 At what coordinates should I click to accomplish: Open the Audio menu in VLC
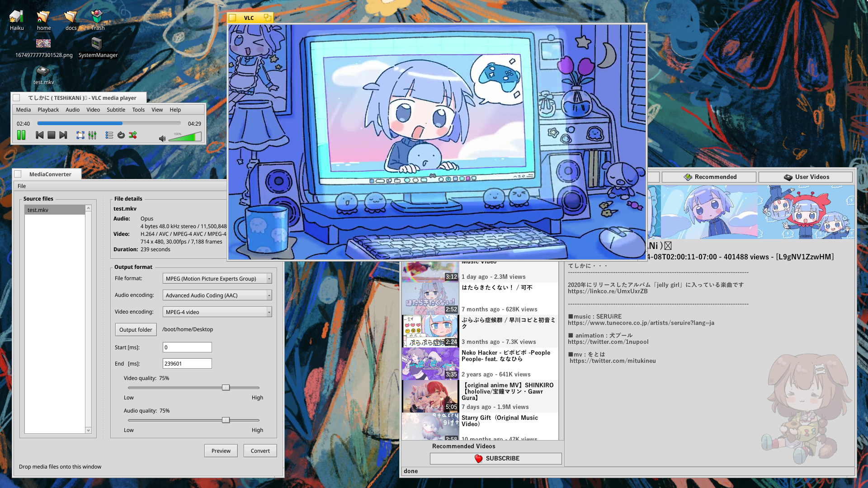(72, 110)
